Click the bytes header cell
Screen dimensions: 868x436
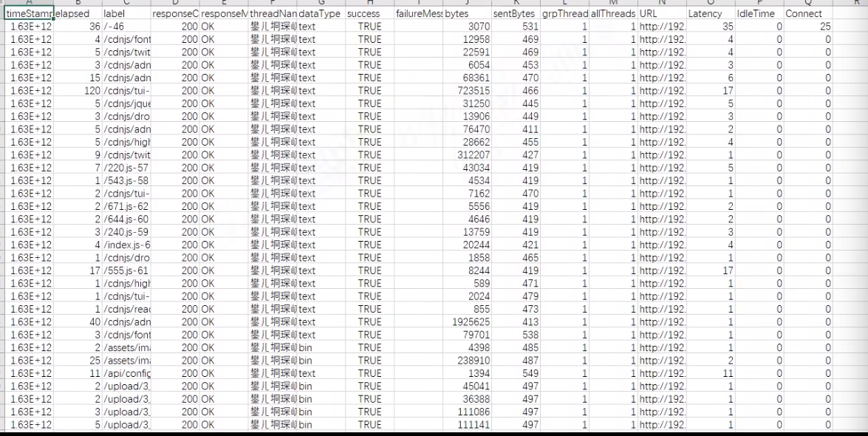[467, 13]
